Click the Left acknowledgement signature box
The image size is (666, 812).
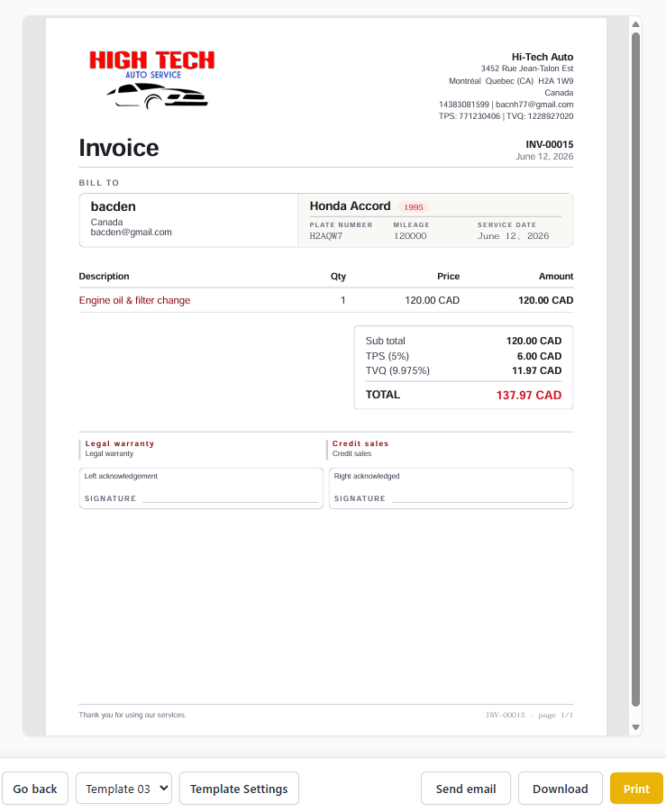pos(201,488)
